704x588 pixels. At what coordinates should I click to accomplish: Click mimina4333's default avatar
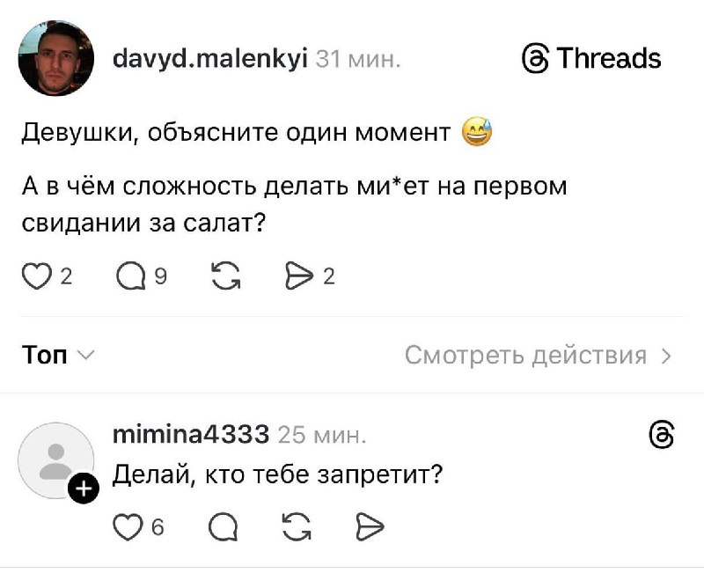[x=55, y=460]
